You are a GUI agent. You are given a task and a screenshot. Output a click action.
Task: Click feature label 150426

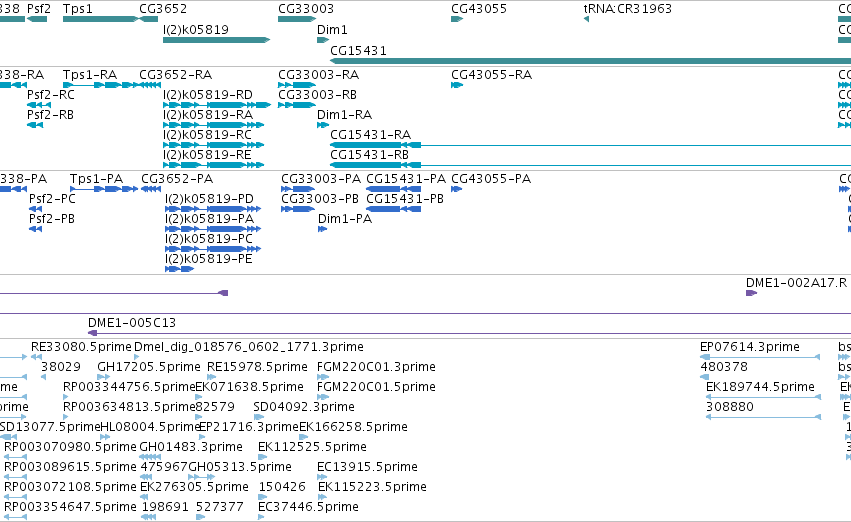point(282,487)
